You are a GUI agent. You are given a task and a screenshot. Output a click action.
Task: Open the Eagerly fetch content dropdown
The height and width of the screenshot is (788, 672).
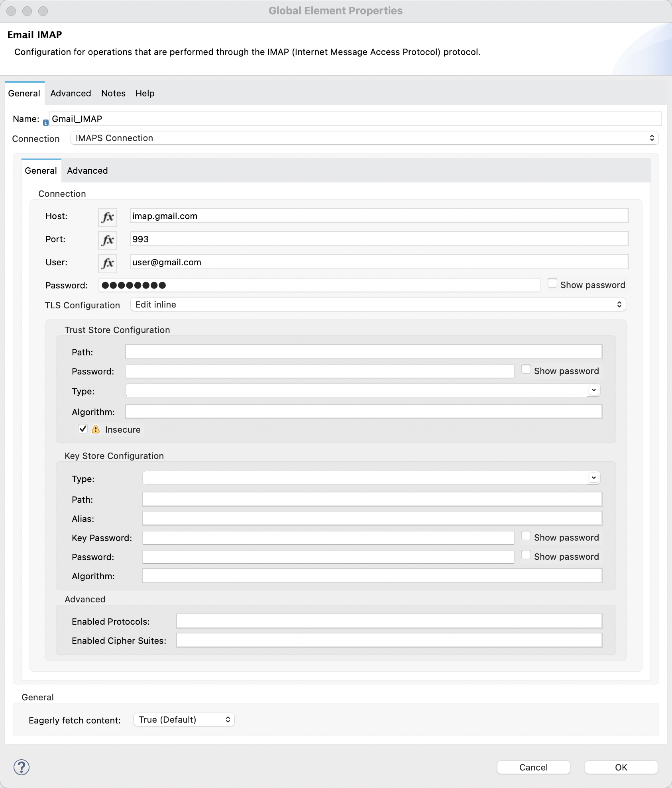[184, 719]
